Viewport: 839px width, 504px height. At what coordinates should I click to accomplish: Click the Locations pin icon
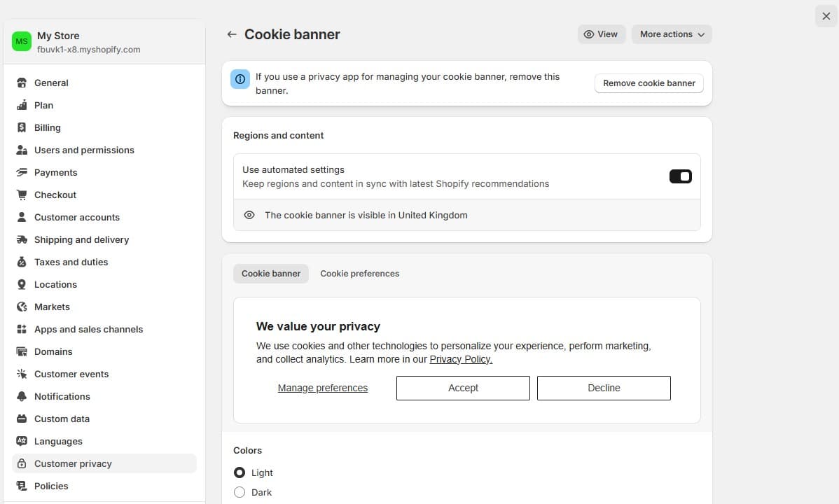tap(22, 284)
